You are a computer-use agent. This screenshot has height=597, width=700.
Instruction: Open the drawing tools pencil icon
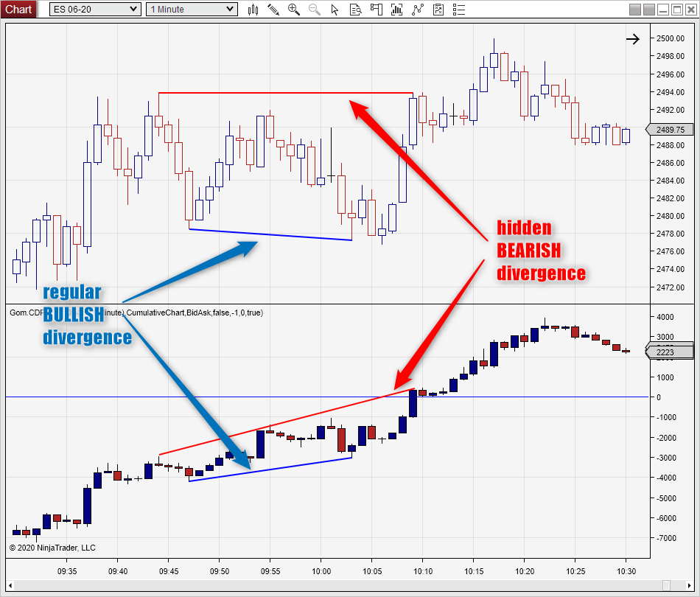(273, 10)
